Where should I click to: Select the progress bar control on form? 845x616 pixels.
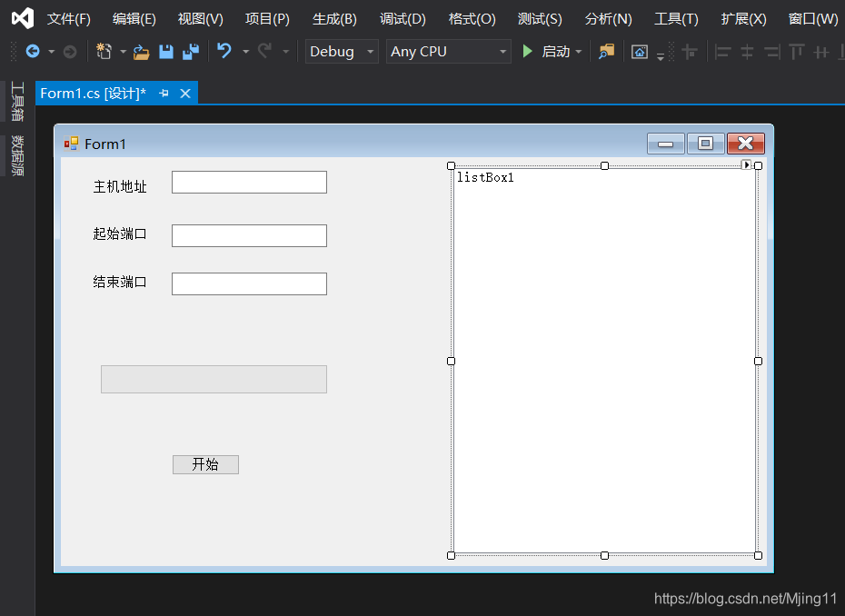[214, 380]
